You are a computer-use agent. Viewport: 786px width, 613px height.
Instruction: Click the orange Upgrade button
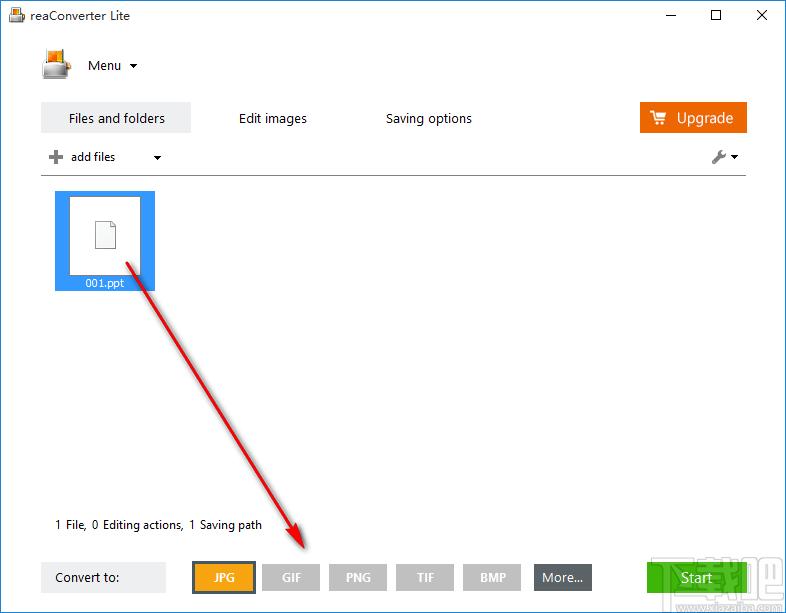pyautogui.click(x=693, y=118)
